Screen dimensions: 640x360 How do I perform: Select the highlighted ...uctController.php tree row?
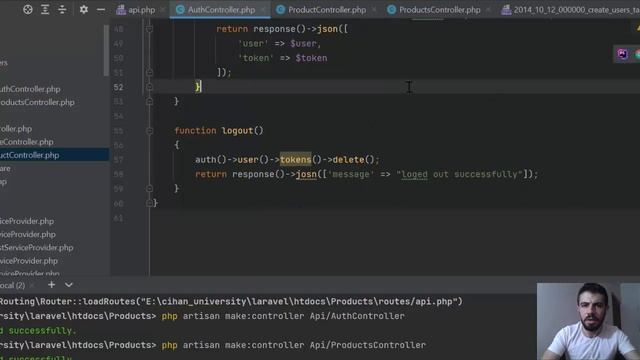54,155
